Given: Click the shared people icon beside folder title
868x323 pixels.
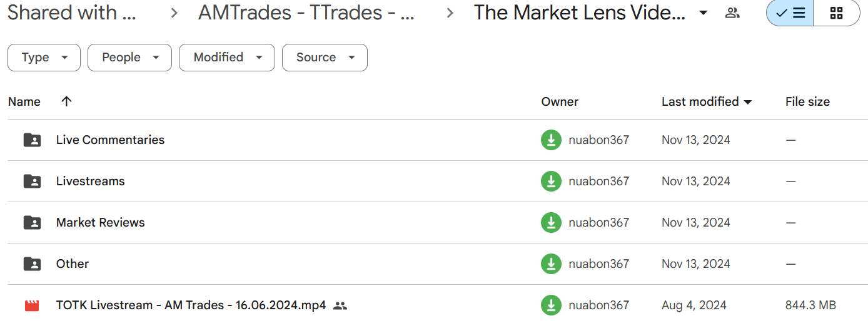Looking at the screenshot, I should point(732,13).
